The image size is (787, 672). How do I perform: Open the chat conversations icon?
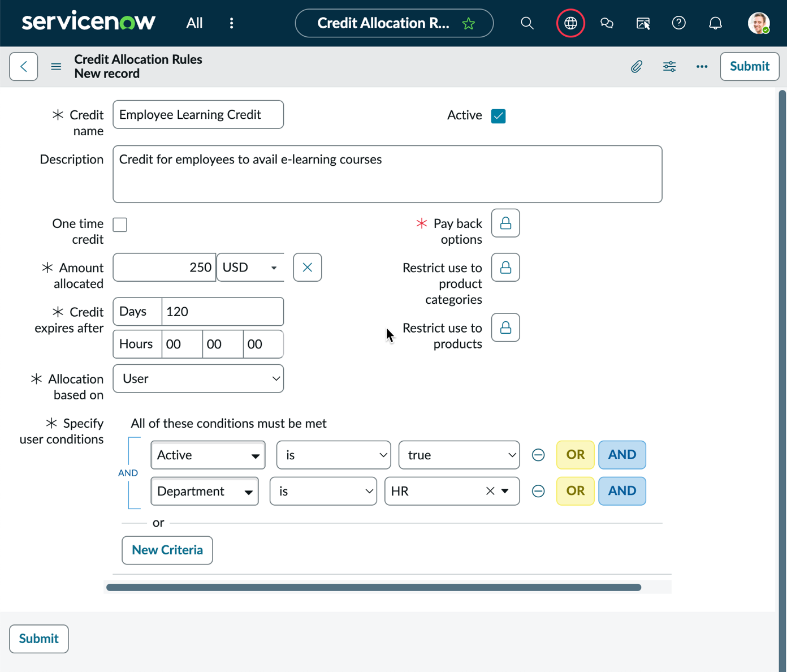point(607,23)
